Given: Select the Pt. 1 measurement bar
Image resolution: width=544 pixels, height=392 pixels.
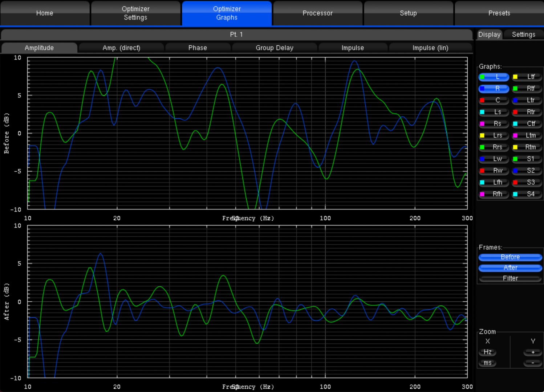Looking at the screenshot, I should point(236,34).
